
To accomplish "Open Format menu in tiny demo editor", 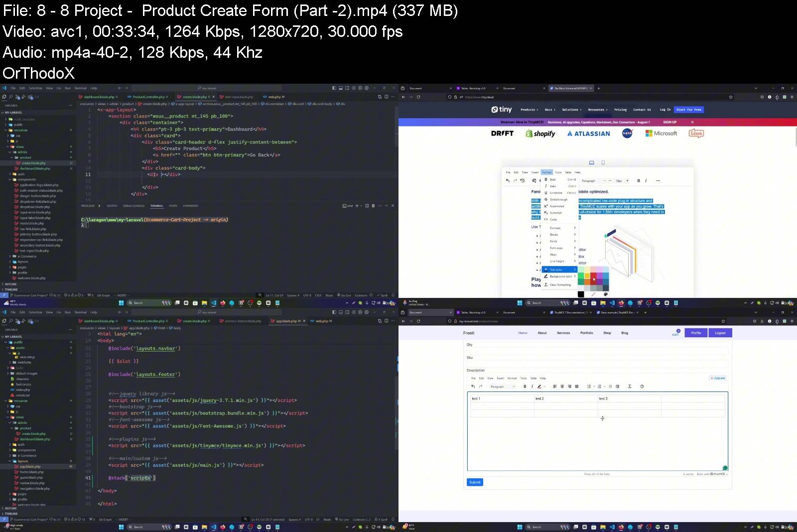I will pyautogui.click(x=547, y=172).
